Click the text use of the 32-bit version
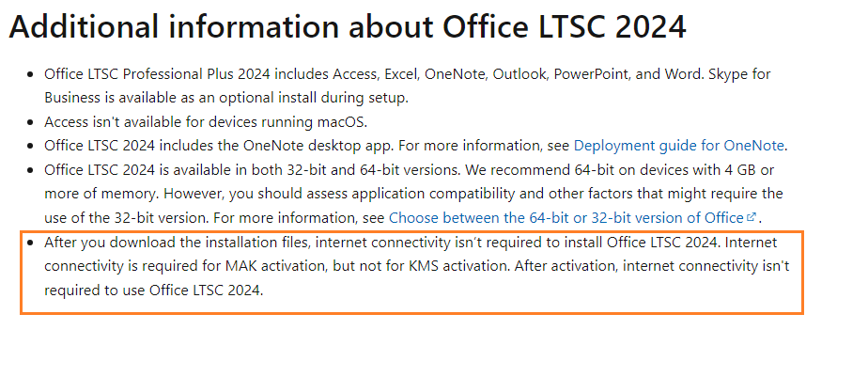Viewport: 868px width, 377px height. pos(127,218)
